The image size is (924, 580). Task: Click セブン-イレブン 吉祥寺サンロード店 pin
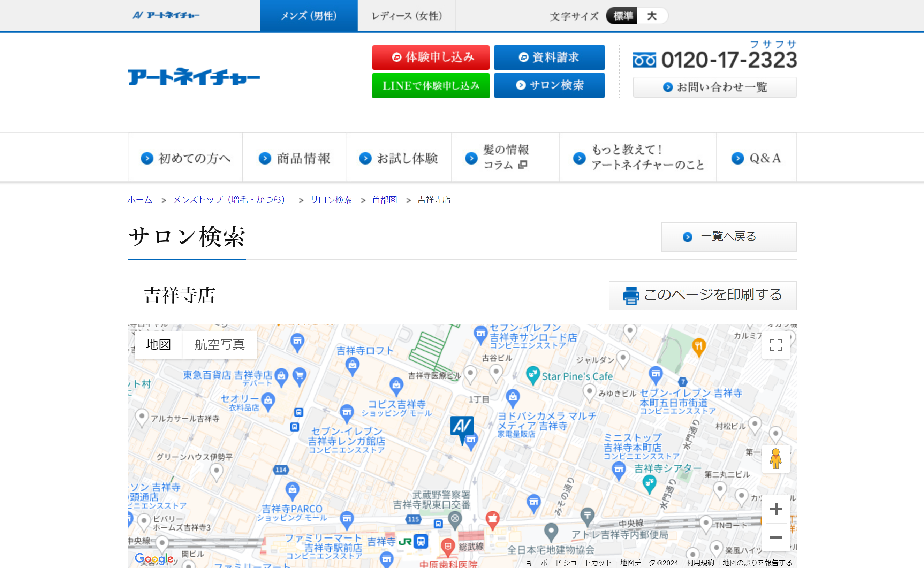point(480,335)
